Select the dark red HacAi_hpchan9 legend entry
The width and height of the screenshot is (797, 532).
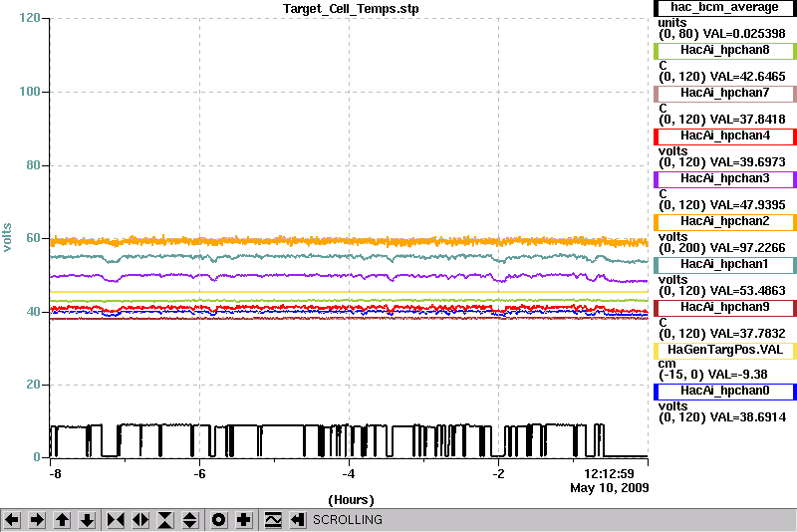click(x=725, y=308)
